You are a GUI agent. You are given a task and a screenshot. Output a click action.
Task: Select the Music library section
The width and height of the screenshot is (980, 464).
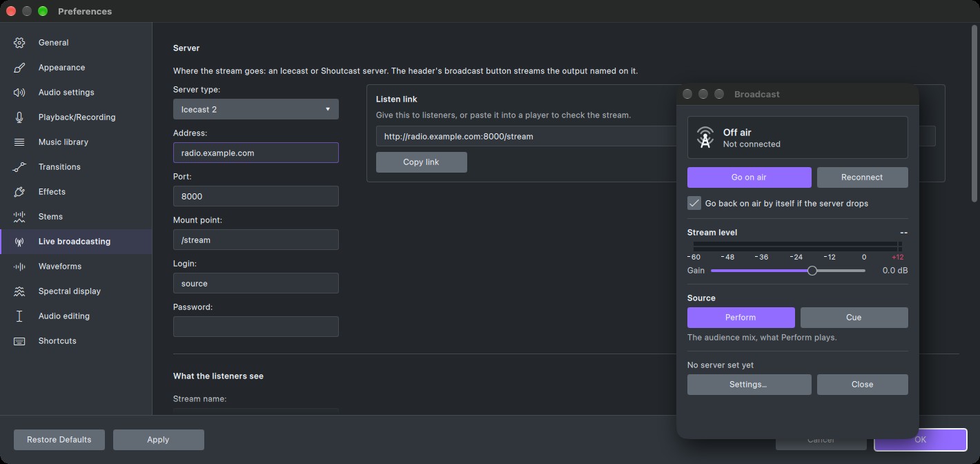coord(76,142)
